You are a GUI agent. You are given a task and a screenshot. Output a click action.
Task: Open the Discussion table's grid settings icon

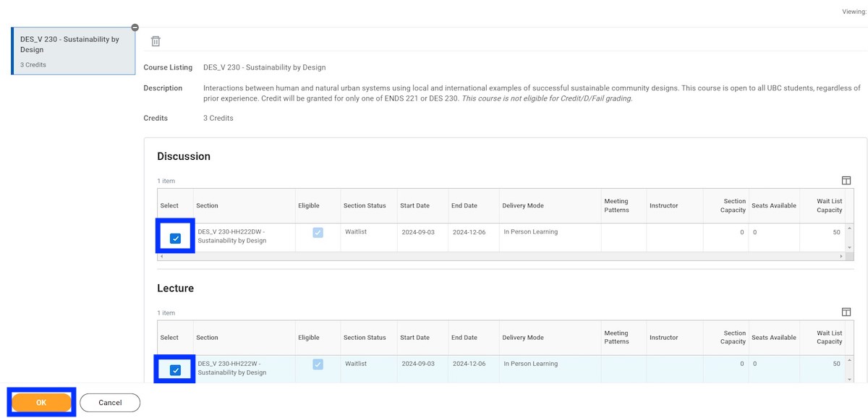pos(846,180)
